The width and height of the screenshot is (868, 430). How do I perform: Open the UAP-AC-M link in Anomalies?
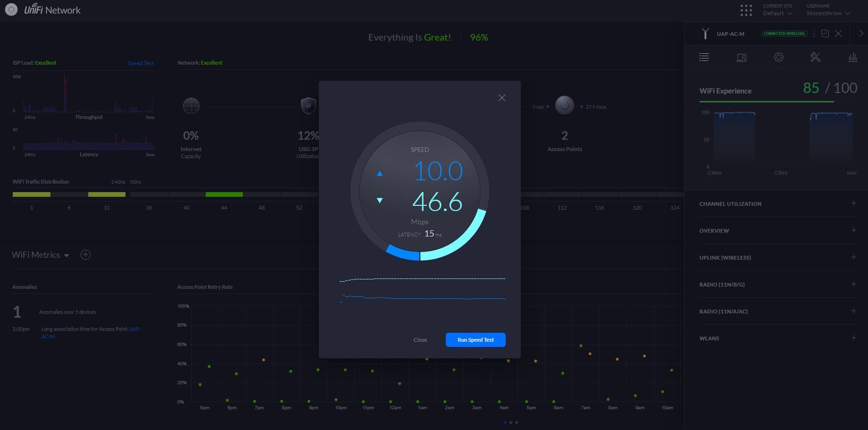tap(134, 329)
